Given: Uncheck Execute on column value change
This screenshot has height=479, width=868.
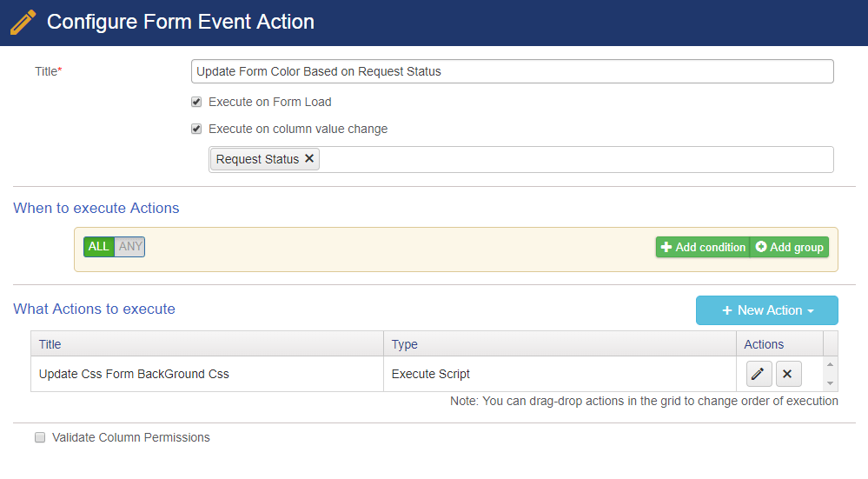Looking at the screenshot, I should (196, 129).
